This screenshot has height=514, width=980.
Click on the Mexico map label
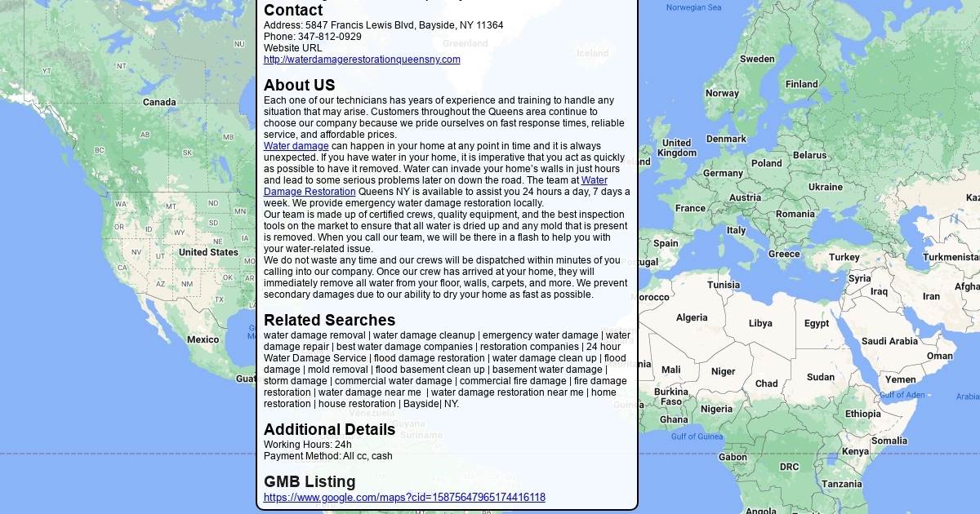point(203,339)
